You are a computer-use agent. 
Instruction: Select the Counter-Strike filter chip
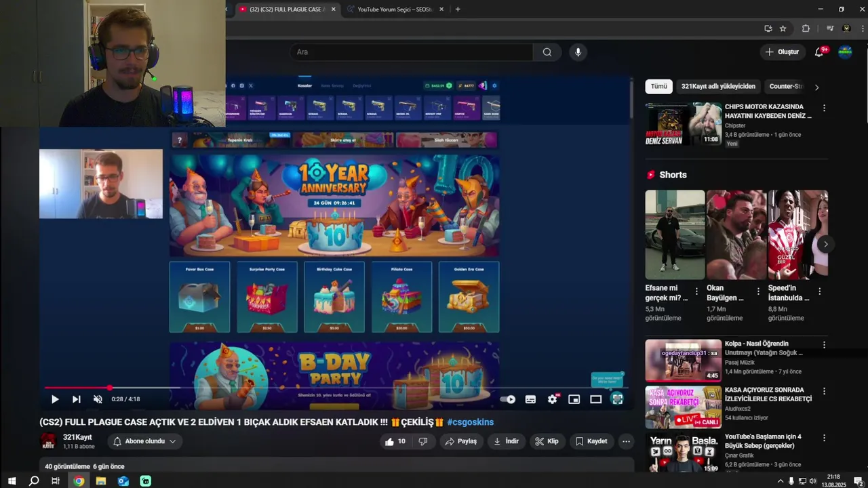pos(787,87)
